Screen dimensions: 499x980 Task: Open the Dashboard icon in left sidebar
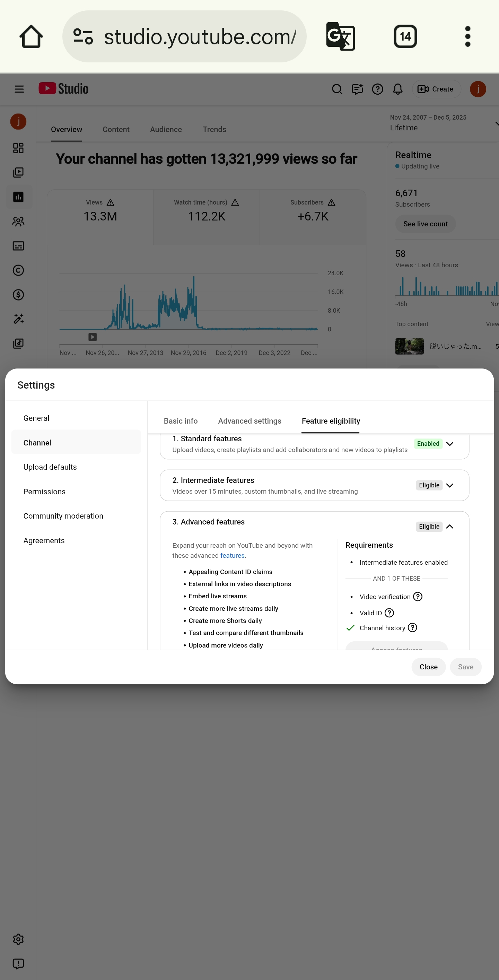coord(18,148)
